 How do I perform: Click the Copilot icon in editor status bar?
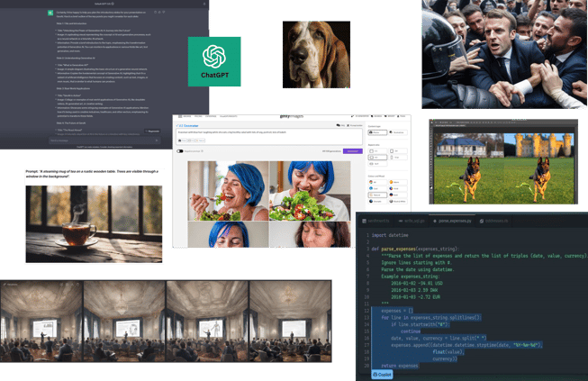click(383, 374)
